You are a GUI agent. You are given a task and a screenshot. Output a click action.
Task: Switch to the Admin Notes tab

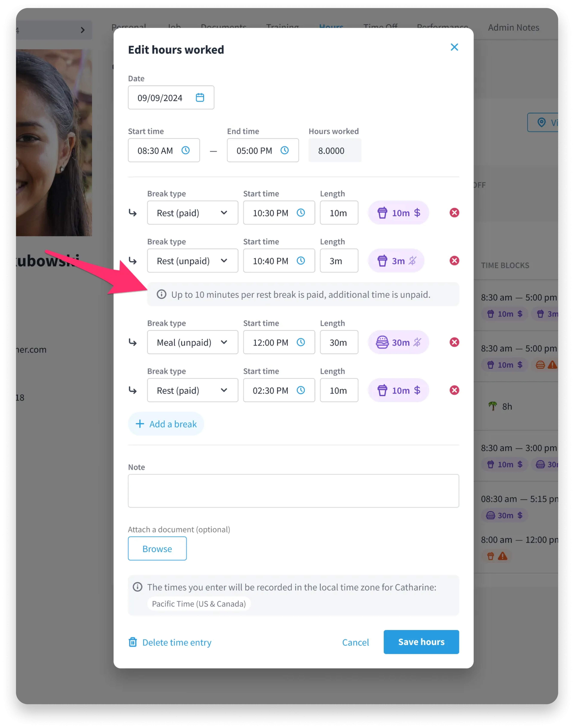[x=513, y=27]
